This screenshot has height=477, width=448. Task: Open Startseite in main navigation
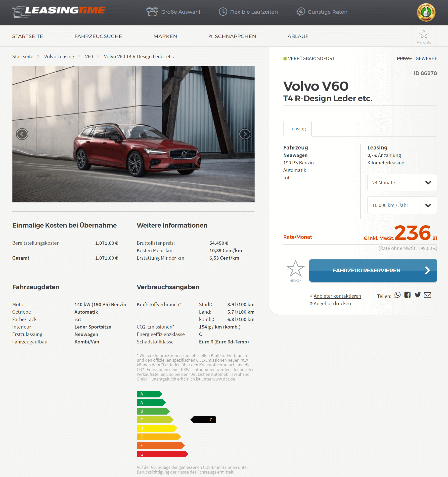click(x=28, y=36)
